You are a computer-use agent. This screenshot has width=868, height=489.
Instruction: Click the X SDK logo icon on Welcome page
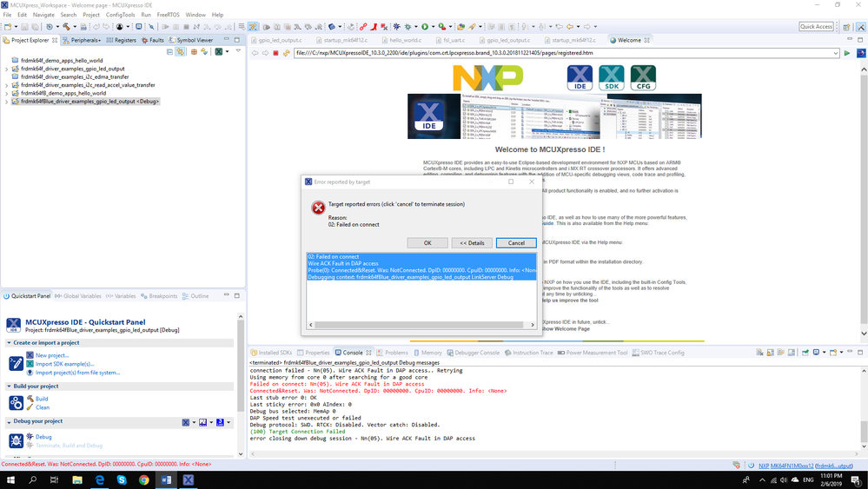coord(612,78)
